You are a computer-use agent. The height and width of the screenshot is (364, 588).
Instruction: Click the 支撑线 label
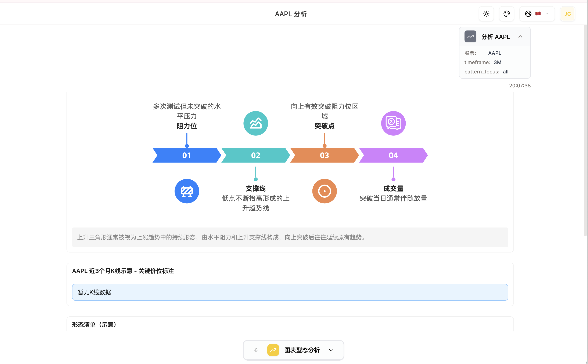click(256, 189)
